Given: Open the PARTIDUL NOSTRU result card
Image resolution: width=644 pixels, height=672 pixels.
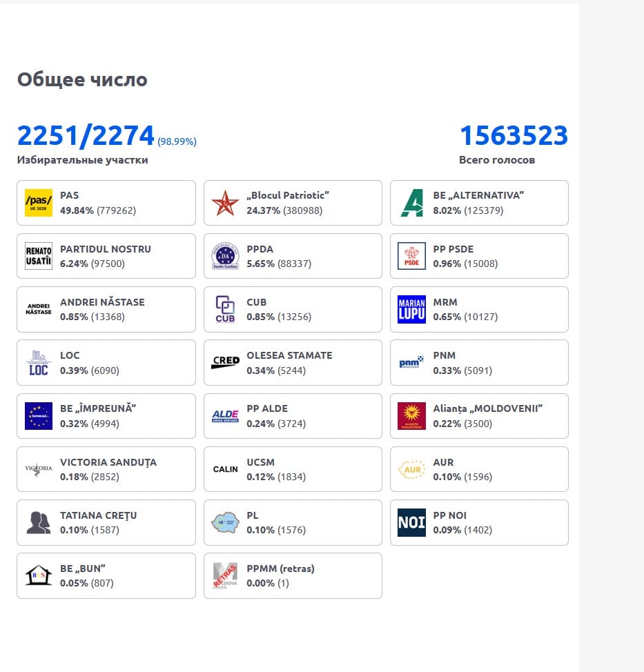Looking at the screenshot, I should click(106, 256).
